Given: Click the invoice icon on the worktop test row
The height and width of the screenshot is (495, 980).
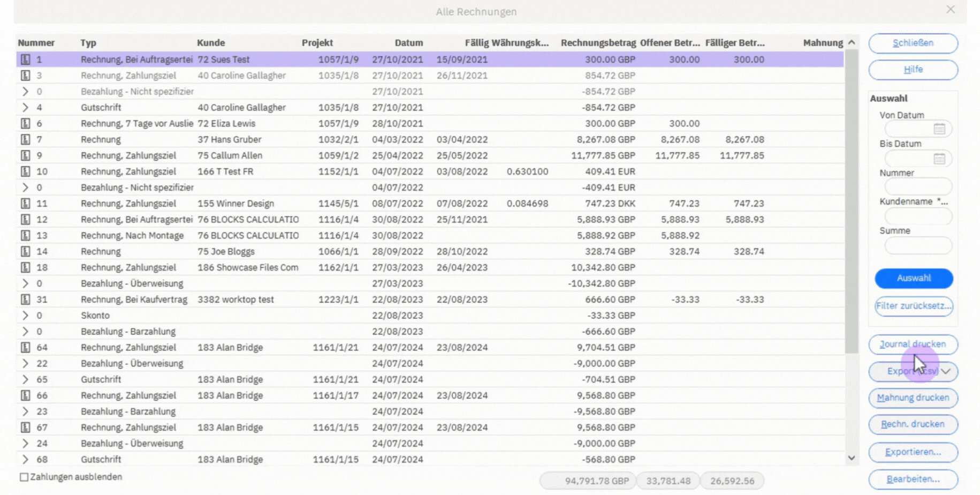Looking at the screenshot, I should click(x=25, y=299).
